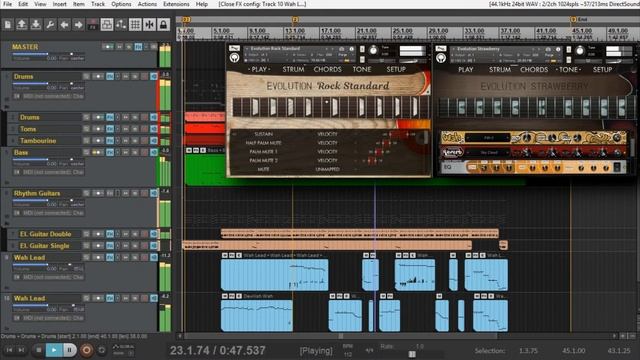Switch to PLAY tab in Evolution Strawberry
640x360 pixels.
(466, 69)
